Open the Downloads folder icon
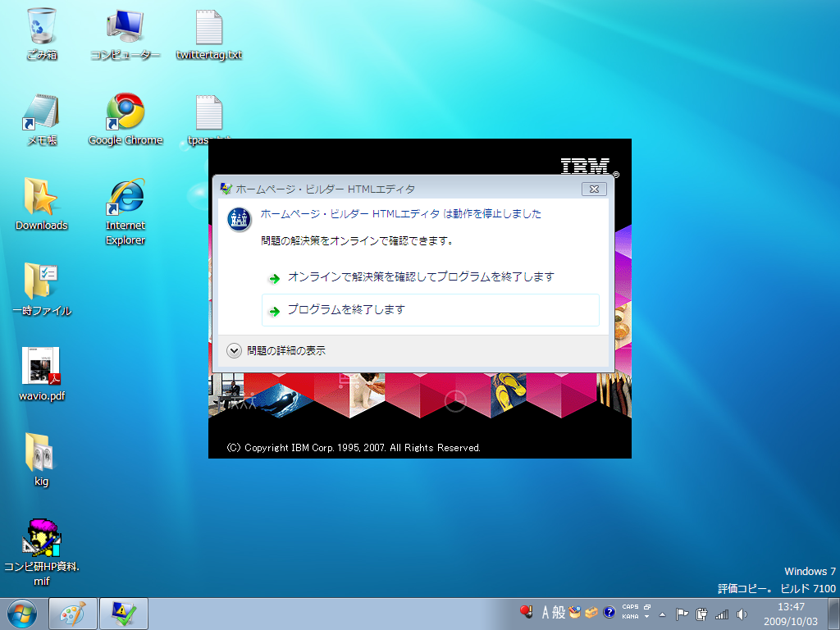Image resolution: width=840 pixels, height=630 pixels. point(41,204)
